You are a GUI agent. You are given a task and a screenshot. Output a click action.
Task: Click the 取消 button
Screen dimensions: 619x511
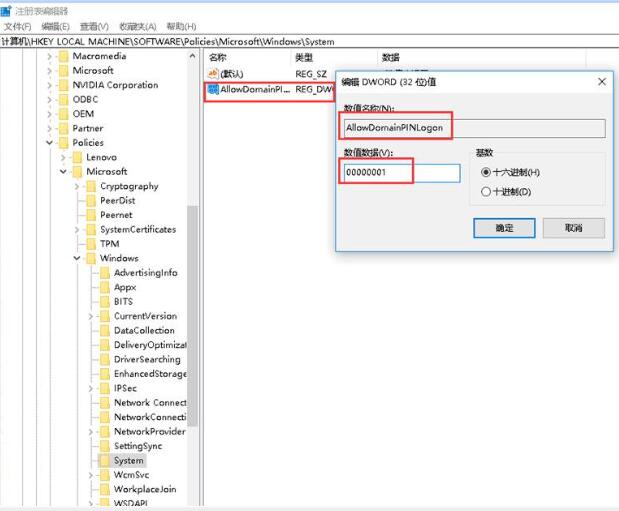[x=574, y=228]
